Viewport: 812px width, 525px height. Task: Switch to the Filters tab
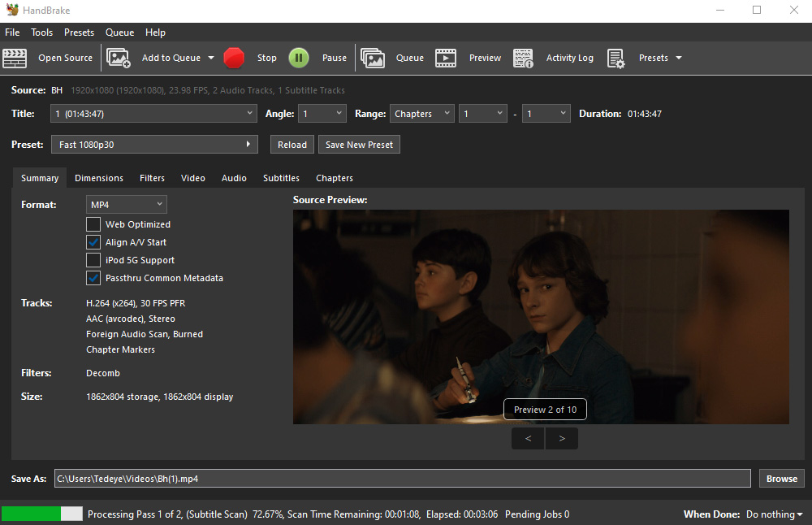coord(153,178)
